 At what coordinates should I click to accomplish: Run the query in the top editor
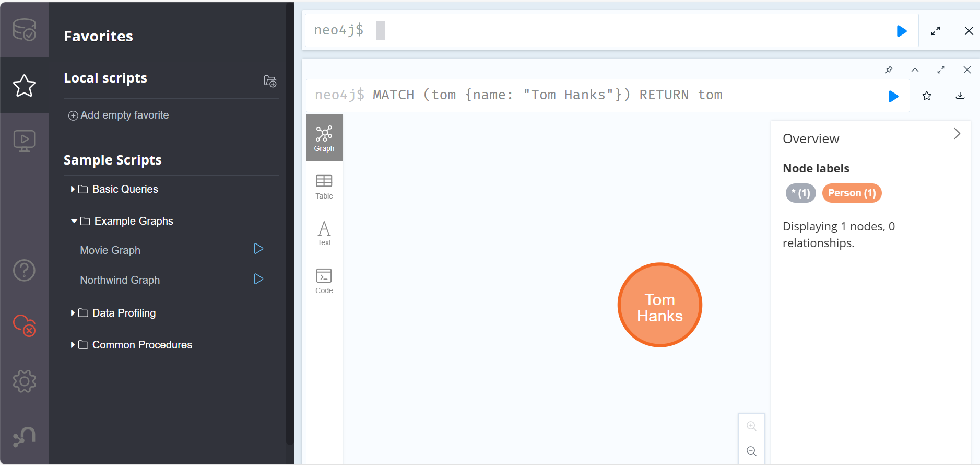[x=902, y=31]
